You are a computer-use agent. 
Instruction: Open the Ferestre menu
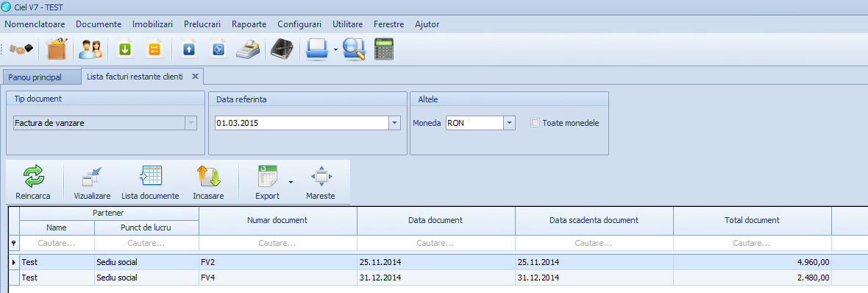click(389, 24)
